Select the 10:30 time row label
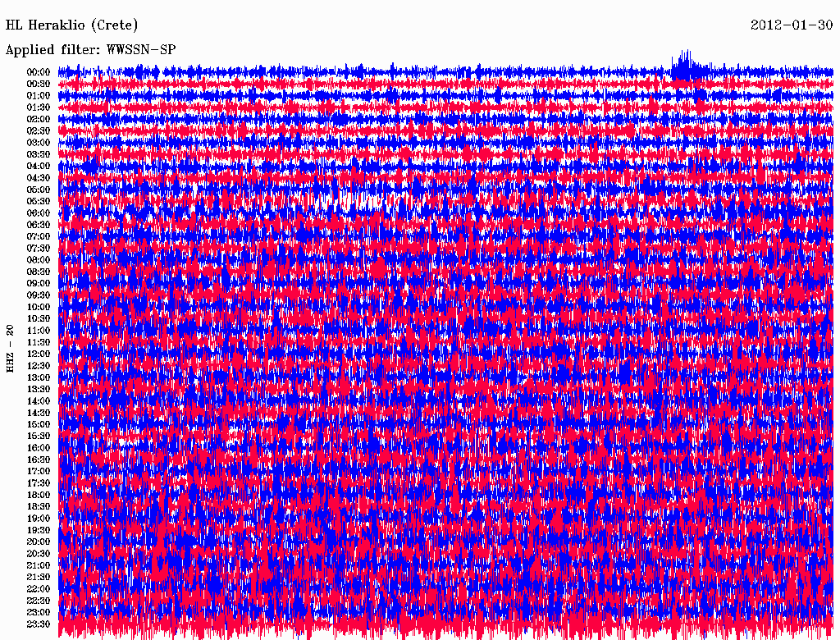Screen dimensions: 840x640 (x=39, y=318)
